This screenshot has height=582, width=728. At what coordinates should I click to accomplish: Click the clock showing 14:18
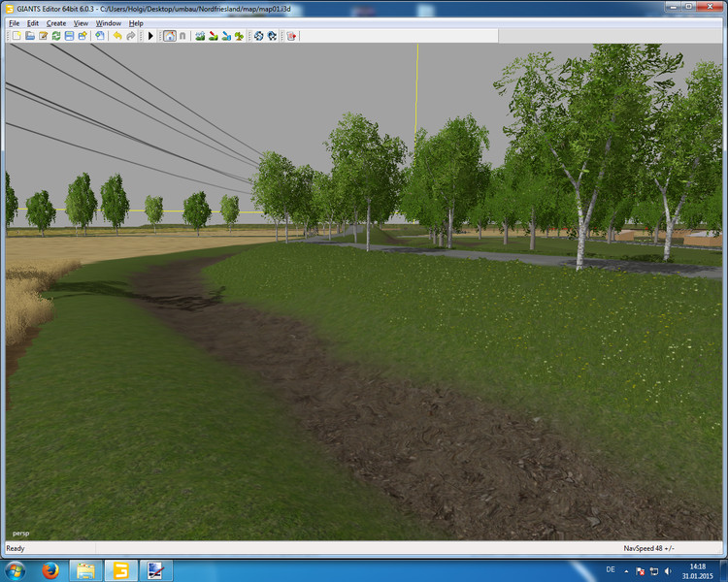[697, 569]
